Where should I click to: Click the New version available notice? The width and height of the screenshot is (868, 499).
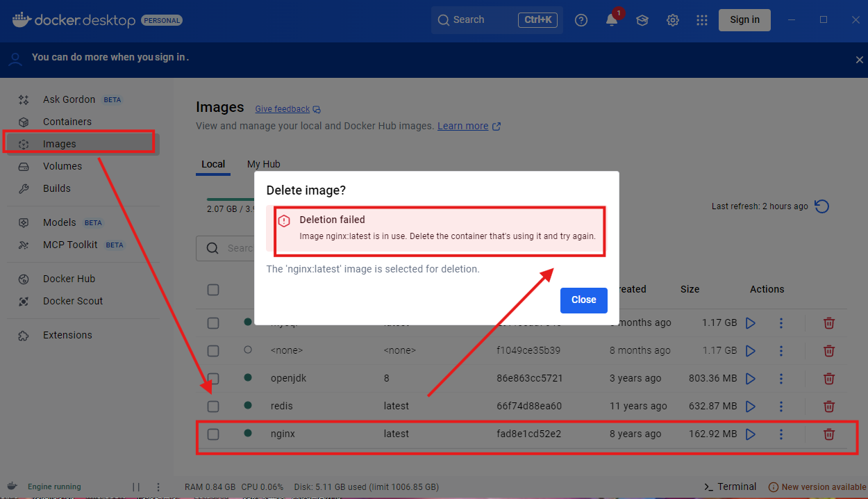click(817, 487)
